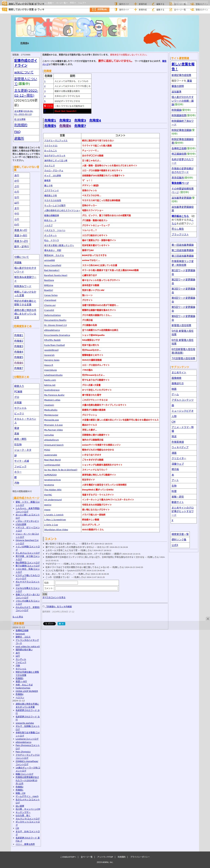
Task: Open the アットウィキTOP footer link
Action: coord(105,857)
